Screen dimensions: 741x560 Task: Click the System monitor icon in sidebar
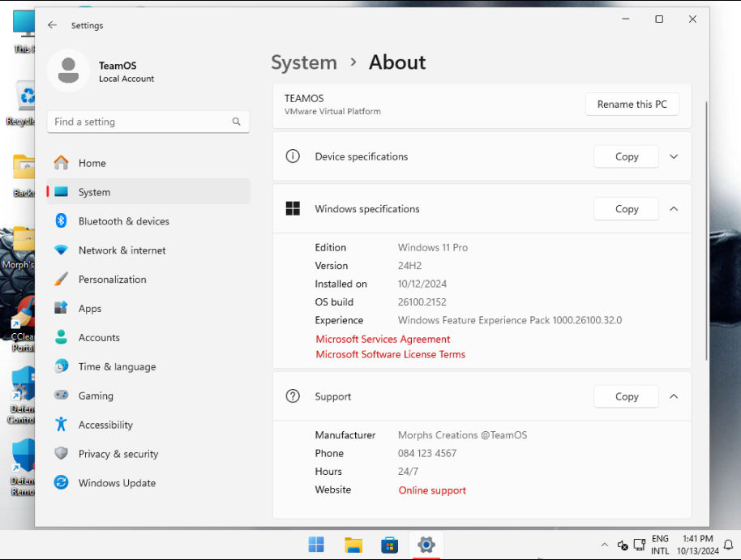pyautogui.click(x=61, y=192)
